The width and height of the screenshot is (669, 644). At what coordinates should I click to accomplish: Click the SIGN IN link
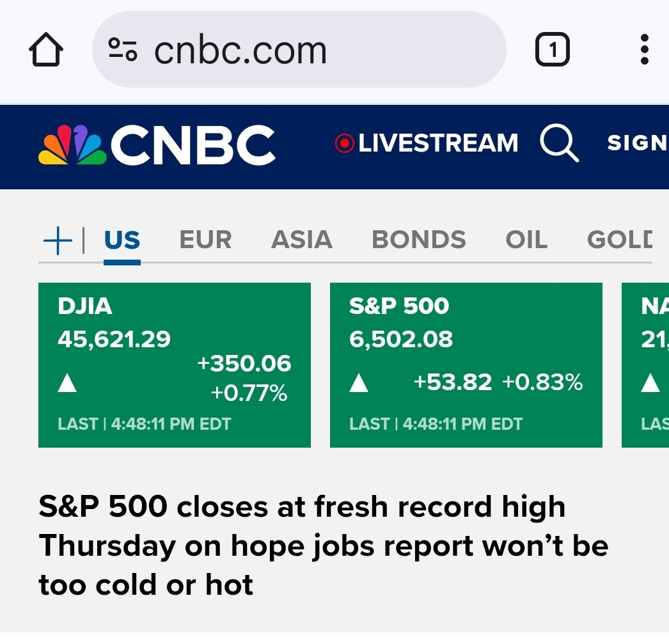click(x=638, y=143)
